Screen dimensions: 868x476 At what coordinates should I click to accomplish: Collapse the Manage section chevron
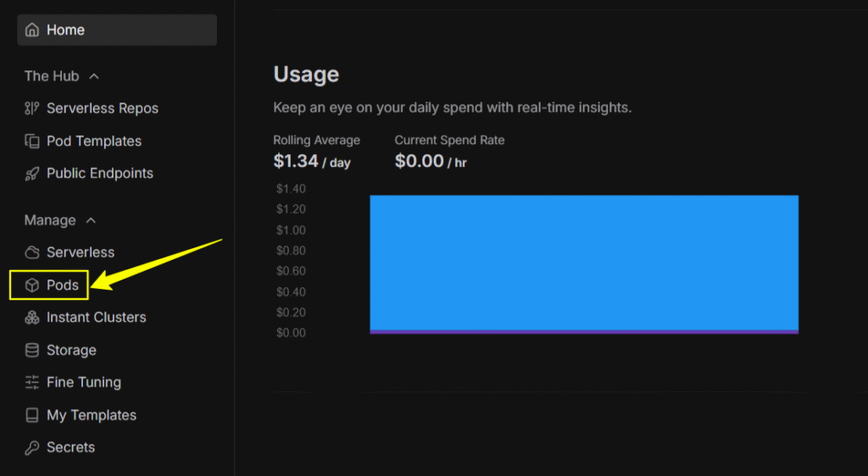tap(91, 220)
